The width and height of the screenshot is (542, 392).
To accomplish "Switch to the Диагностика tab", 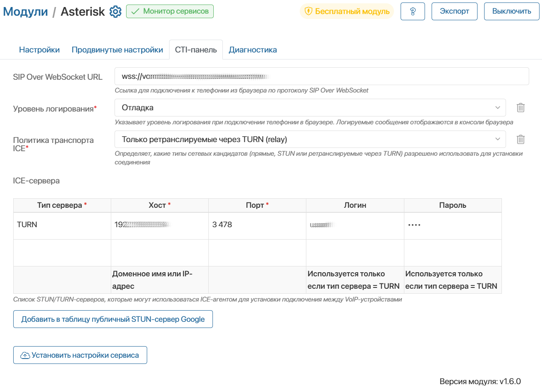I will 253,50.
